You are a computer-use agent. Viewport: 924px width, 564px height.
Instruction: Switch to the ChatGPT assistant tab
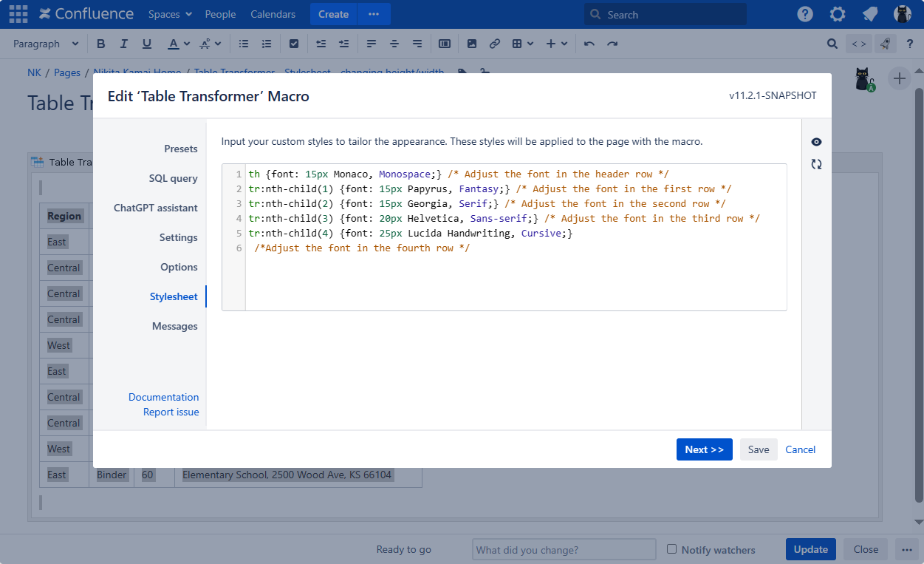click(x=156, y=208)
